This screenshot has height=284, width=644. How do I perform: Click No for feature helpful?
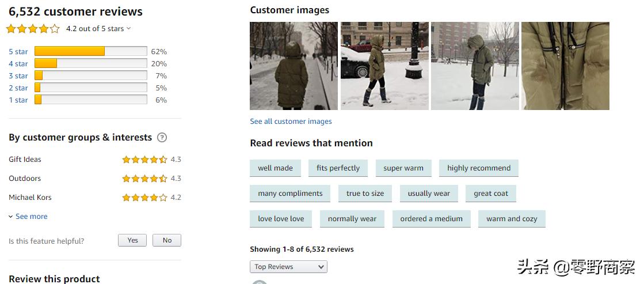click(167, 240)
